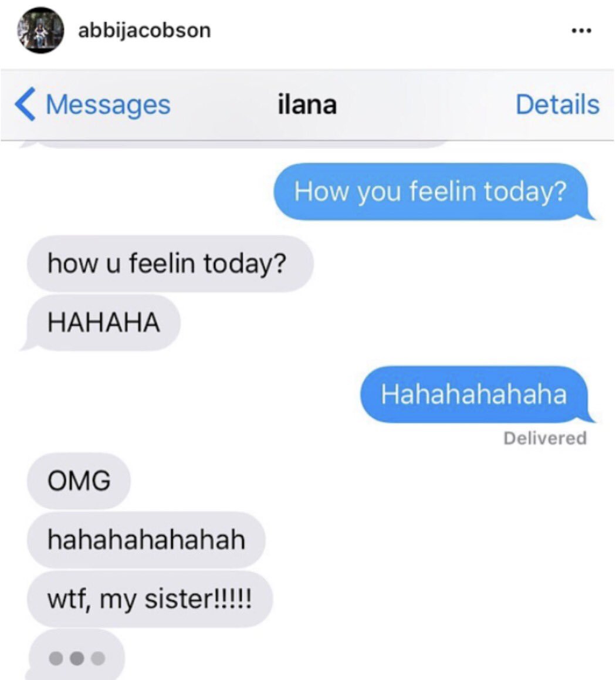Tap the partially hidden bubble under header
This screenshot has width=616, height=680.
[234, 144]
